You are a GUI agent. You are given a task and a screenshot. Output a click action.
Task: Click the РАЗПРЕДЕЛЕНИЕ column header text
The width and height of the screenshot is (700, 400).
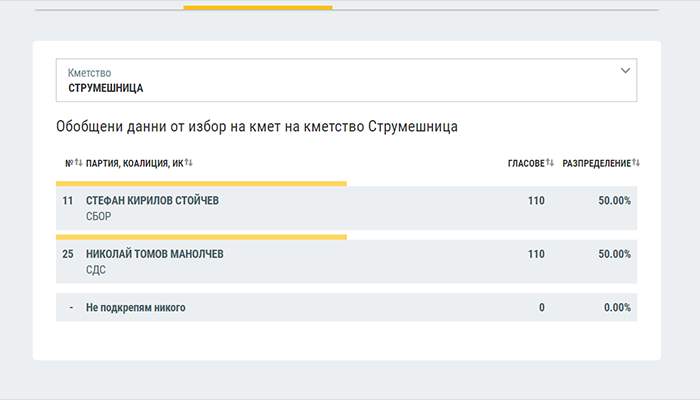click(596, 163)
